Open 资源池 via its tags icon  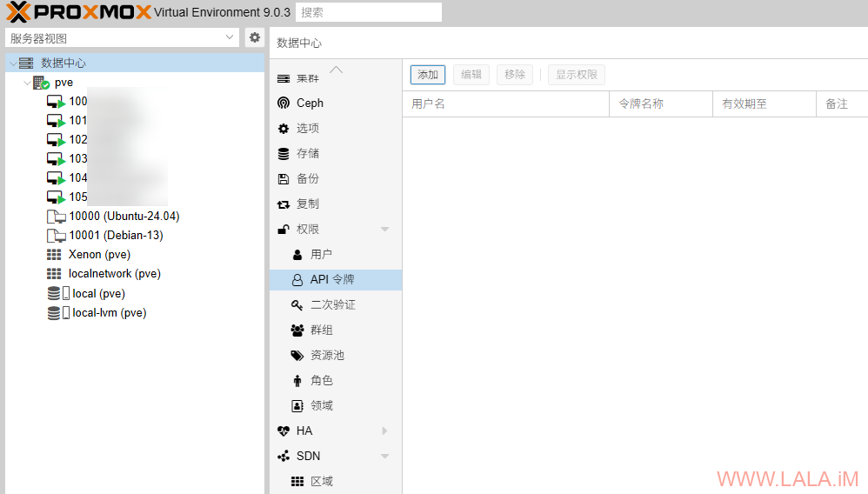coord(297,356)
